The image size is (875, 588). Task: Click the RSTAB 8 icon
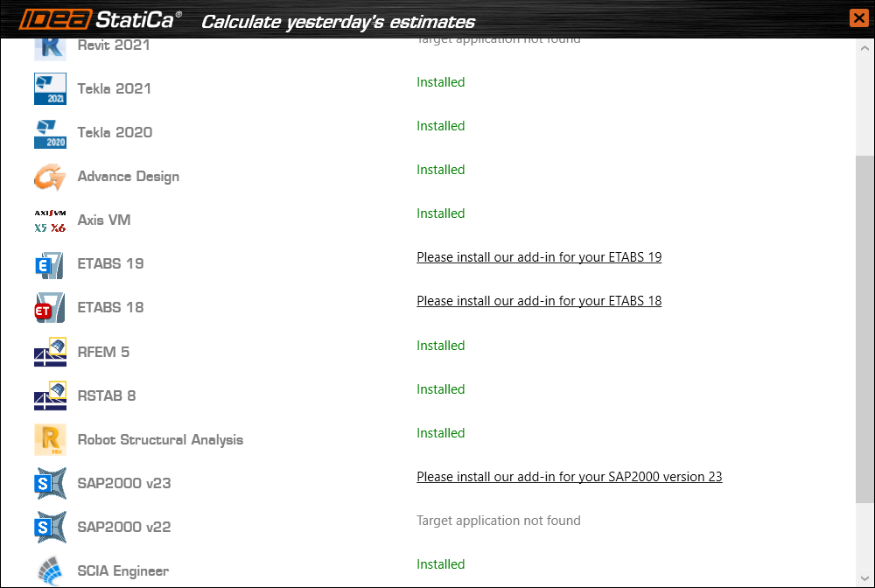pos(50,395)
